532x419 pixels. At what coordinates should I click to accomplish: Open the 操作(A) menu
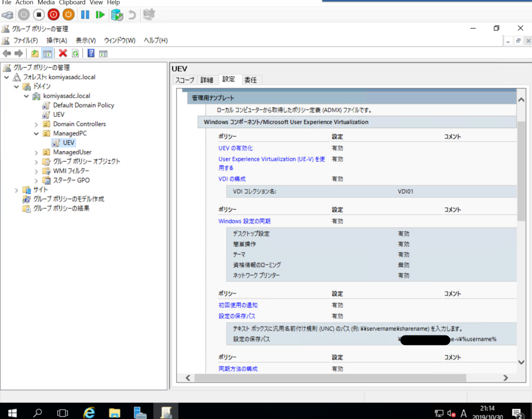57,40
